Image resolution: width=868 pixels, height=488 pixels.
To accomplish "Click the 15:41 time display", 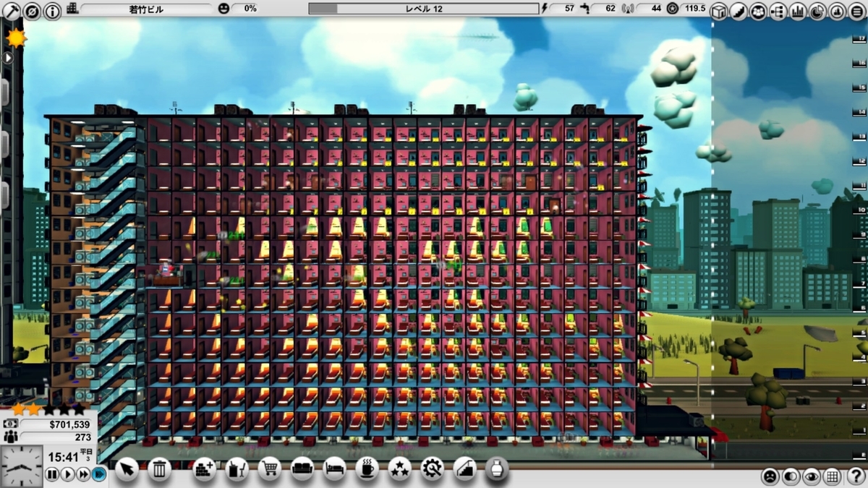I will (63, 457).
